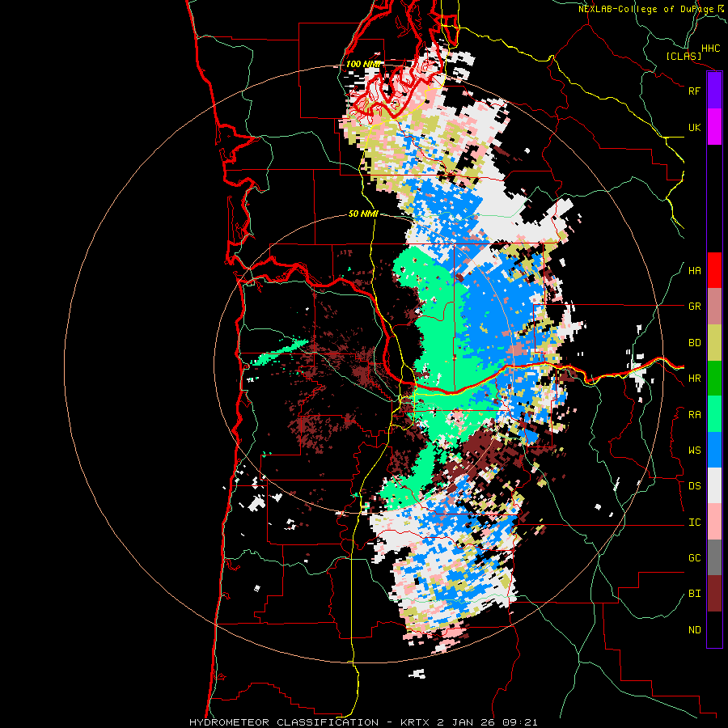728x728 pixels.
Task: Select the 'RA' legend label
Action: click(x=694, y=415)
